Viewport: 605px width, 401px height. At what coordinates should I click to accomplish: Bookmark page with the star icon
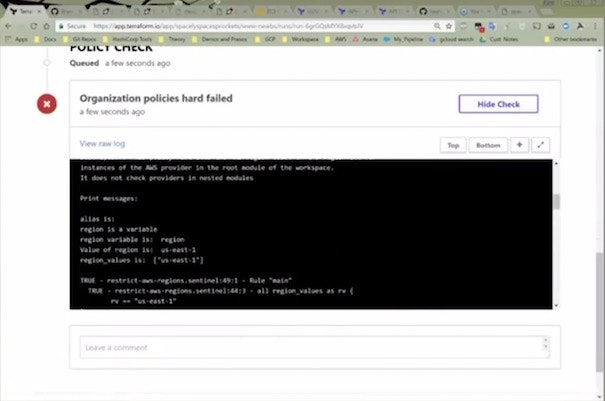[x=449, y=26]
